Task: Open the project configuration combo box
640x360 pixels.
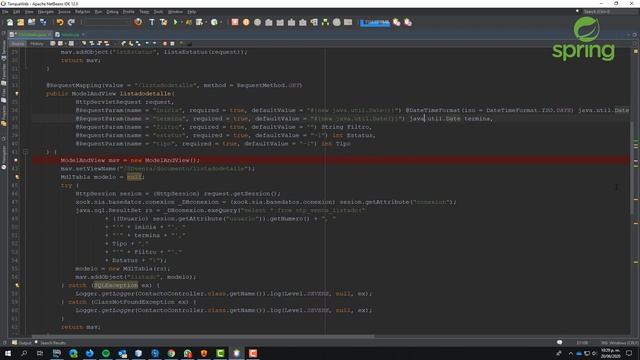Action: point(107,22)
